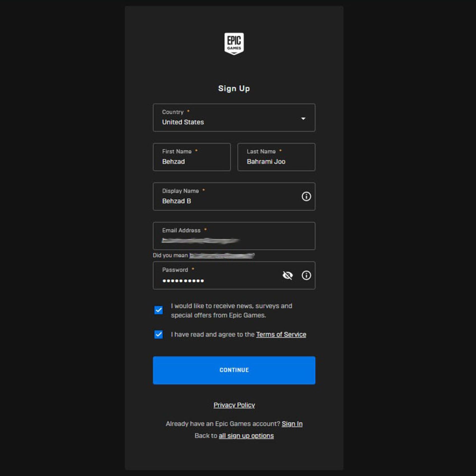The image size is (476, 476).
Task: Focus the First Name field containing Behzad
Action: (x=192, y=157)
